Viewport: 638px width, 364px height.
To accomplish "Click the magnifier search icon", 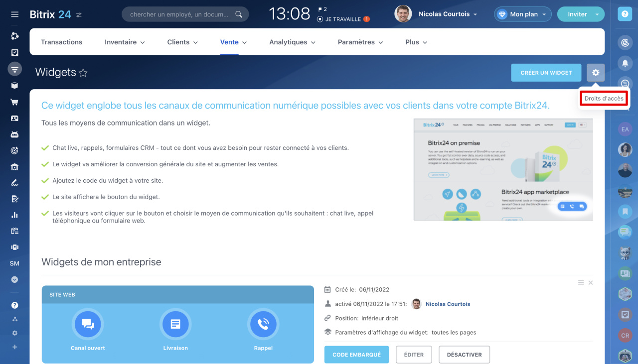I will point(239,14).
